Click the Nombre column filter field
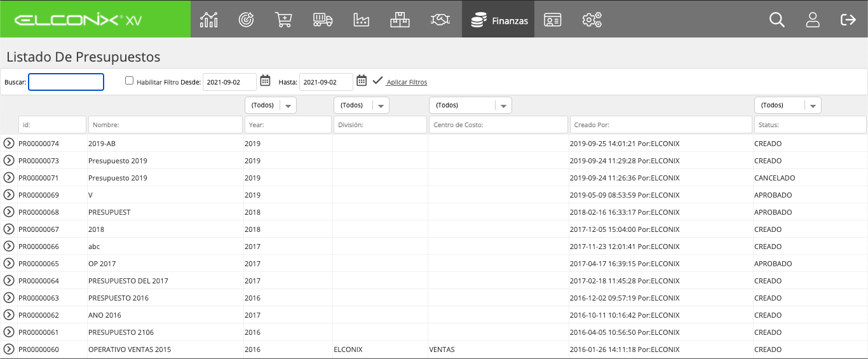The height and width of the screenshot is (359, 868). pyautogui.click(x=165, y=125)
